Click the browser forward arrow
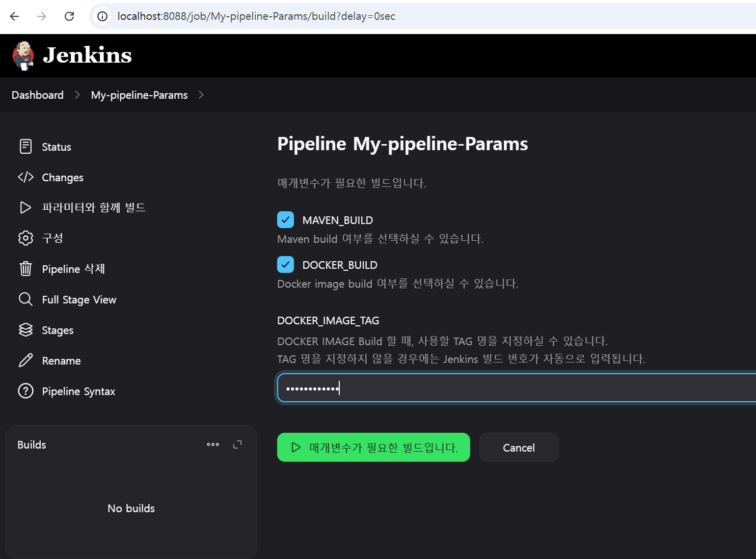This screenshot has height=559, width=756. (42, 16)
